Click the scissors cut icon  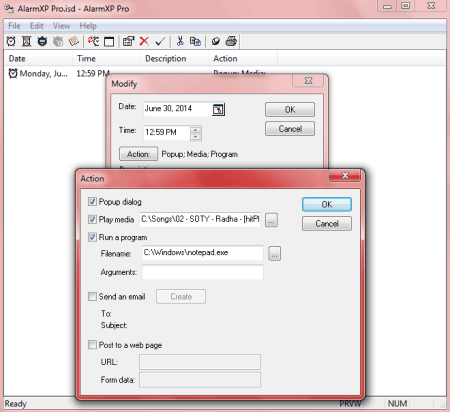pos(180,41)
